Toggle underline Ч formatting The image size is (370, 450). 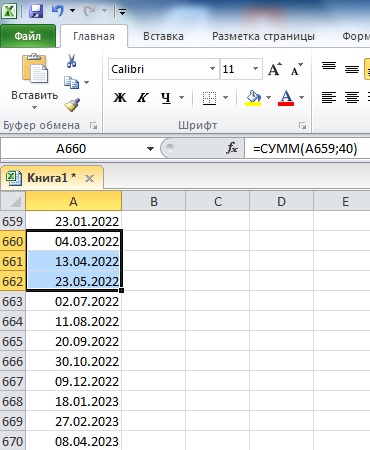pos(166,98)
